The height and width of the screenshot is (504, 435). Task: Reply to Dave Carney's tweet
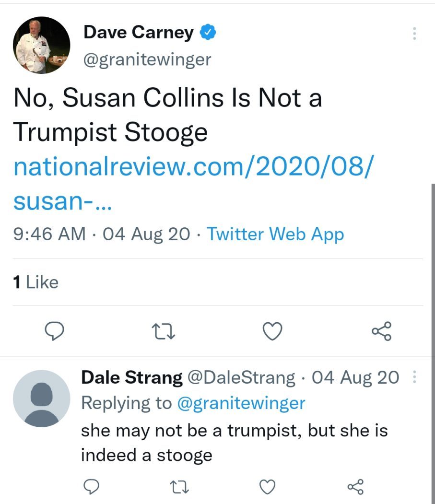54,331
